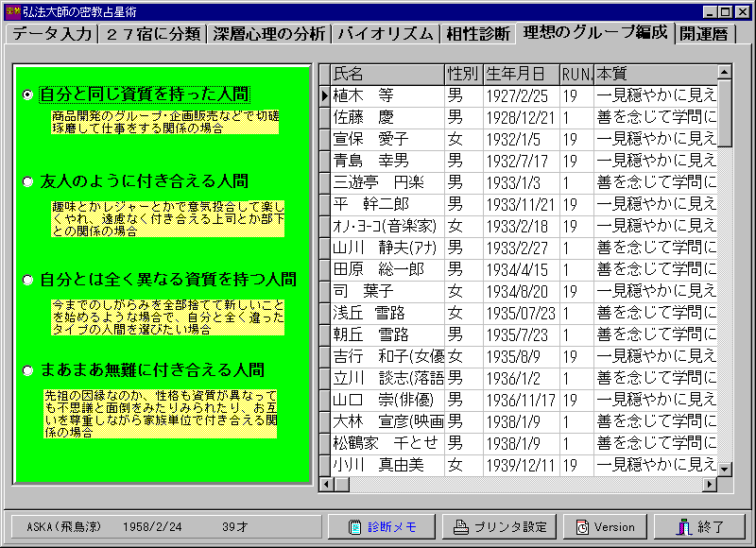The image size is (756, 548).
Task: Click table scroll up arrow
Action: pyautogui.click(x=724, y=73)
